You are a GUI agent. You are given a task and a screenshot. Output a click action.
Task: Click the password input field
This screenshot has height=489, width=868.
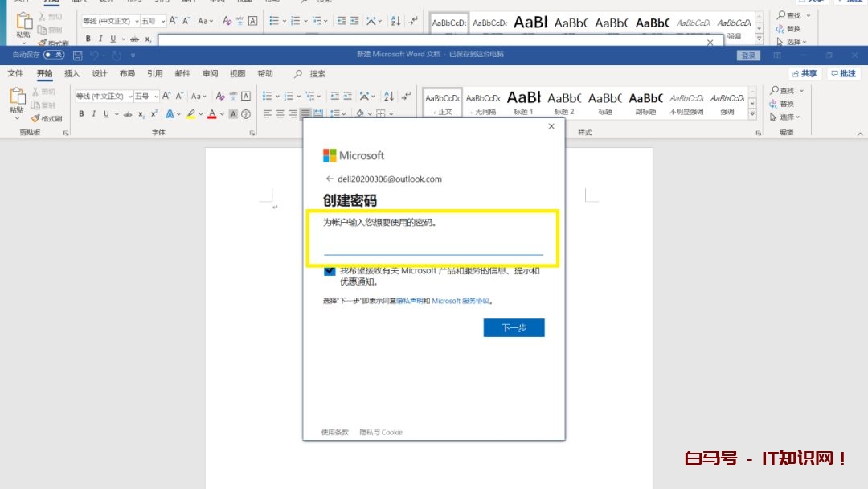[433, 246]
